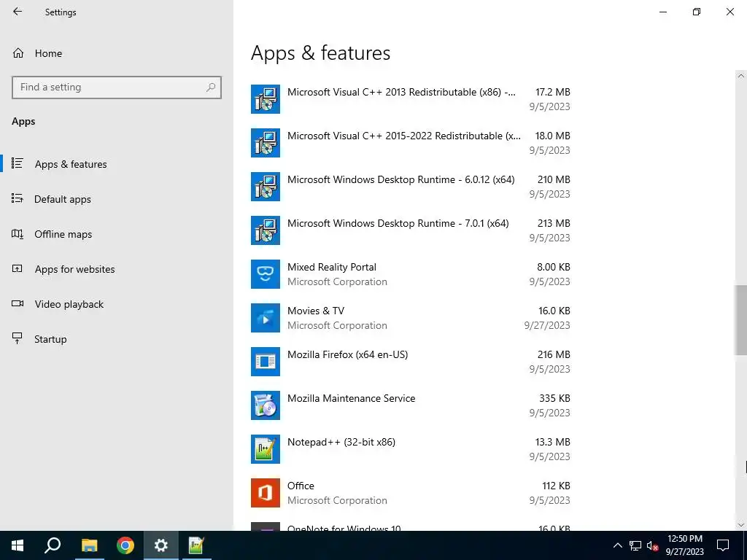
Task: Open taskbar search
Action: (53, 545)
